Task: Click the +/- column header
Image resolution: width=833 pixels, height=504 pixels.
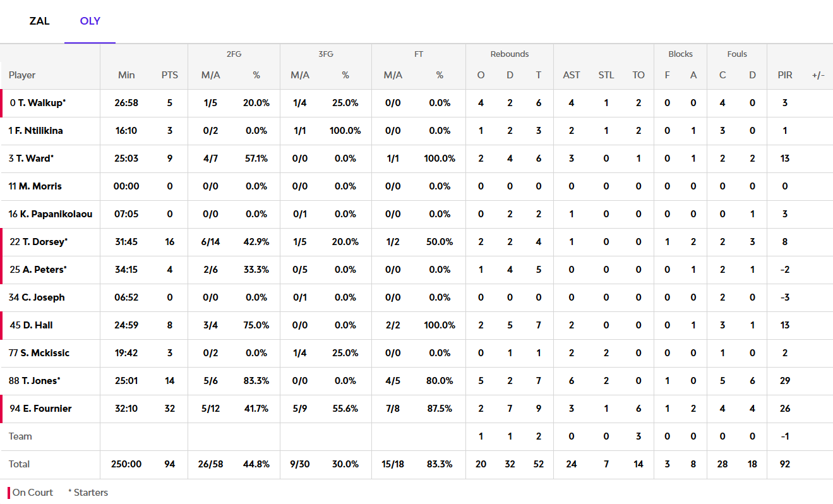Action: (x=818, y=75)
